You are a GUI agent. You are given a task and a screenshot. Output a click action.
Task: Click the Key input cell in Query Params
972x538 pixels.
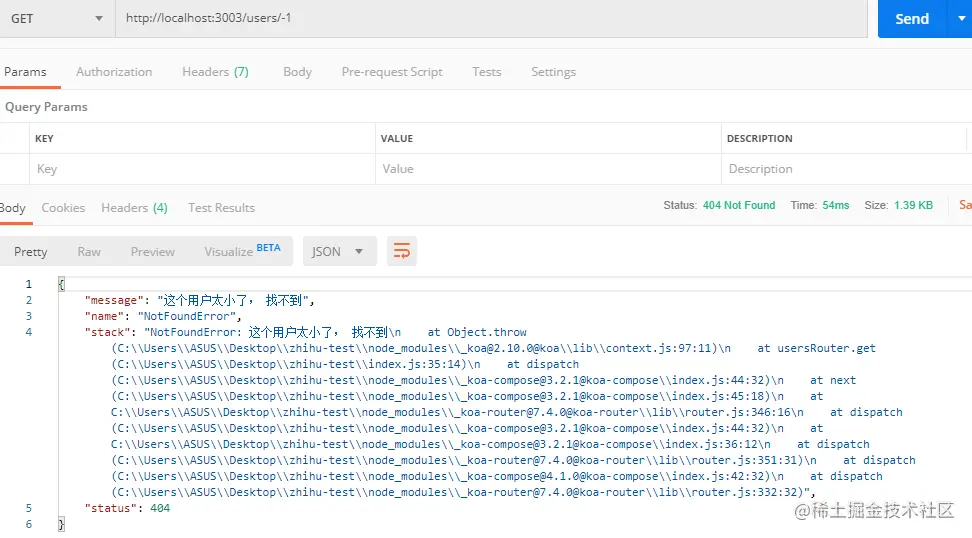click(x=202, y=169)
